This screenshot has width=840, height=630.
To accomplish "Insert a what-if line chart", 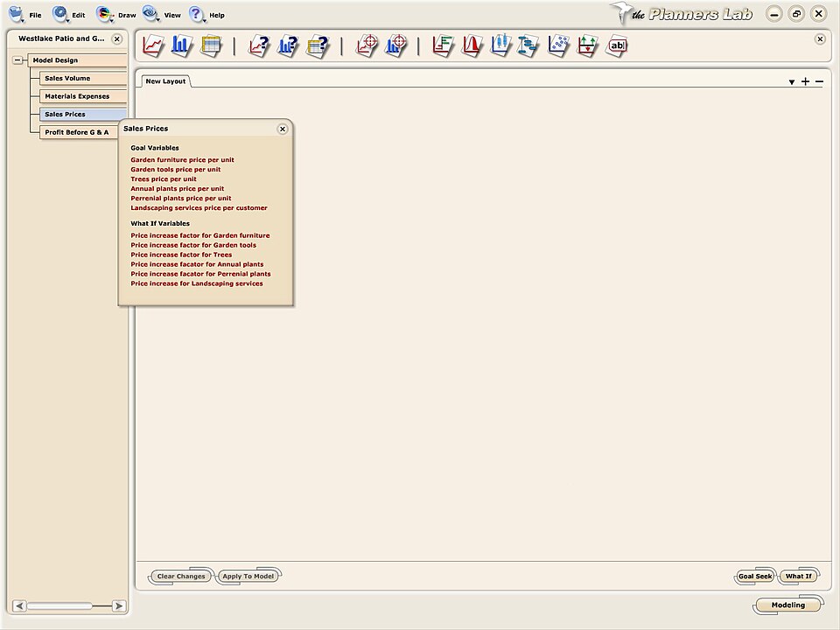I will (x=259, y=45).
